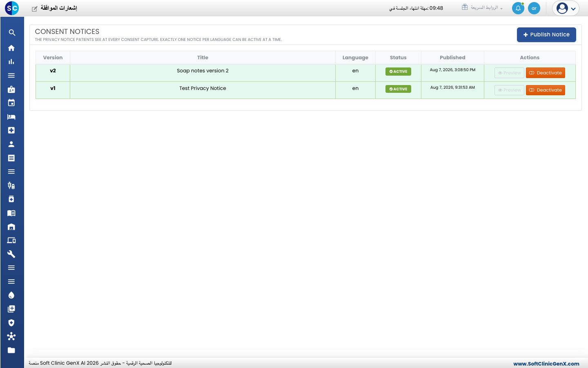The height and width of the screenshot is (368, 588).
Task: Preview the Soap notes version 2 notice
Action: 509,73
